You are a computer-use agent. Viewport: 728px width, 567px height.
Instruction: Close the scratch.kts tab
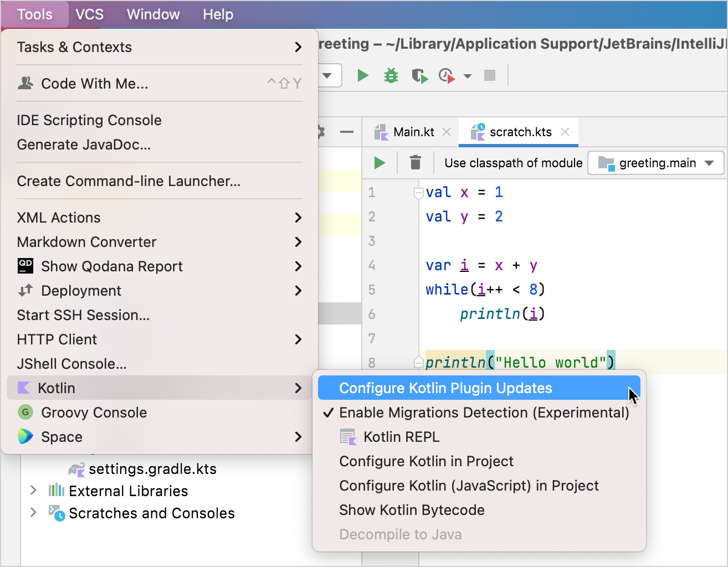click(565, 132)
